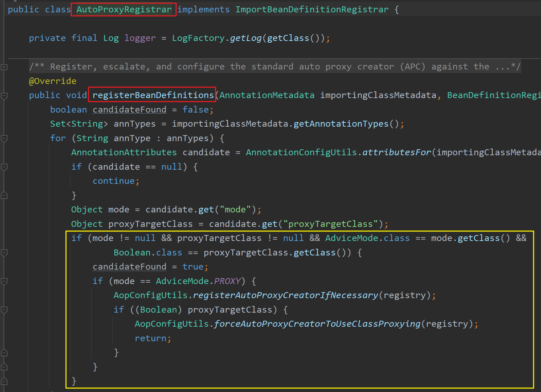Collapse the for loop fold marker
This screenshot has width=541, height=392.
(x=4, y=138)
